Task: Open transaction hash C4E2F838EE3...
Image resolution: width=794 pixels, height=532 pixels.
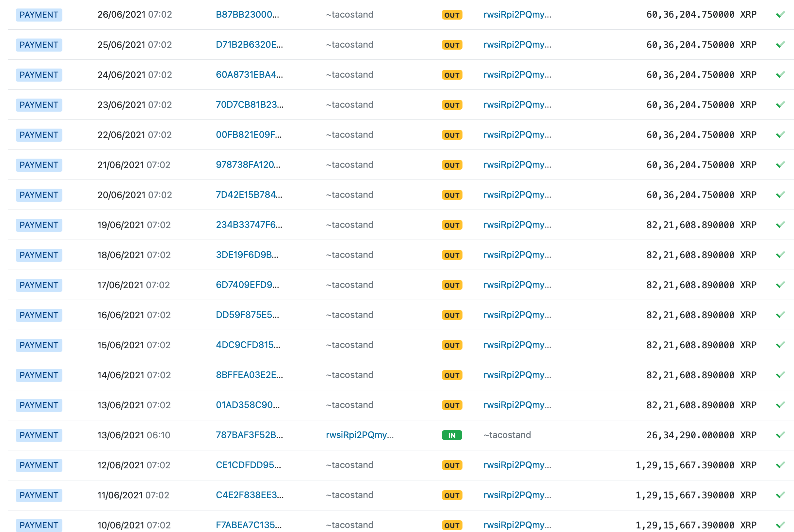Action: point(250,495)
